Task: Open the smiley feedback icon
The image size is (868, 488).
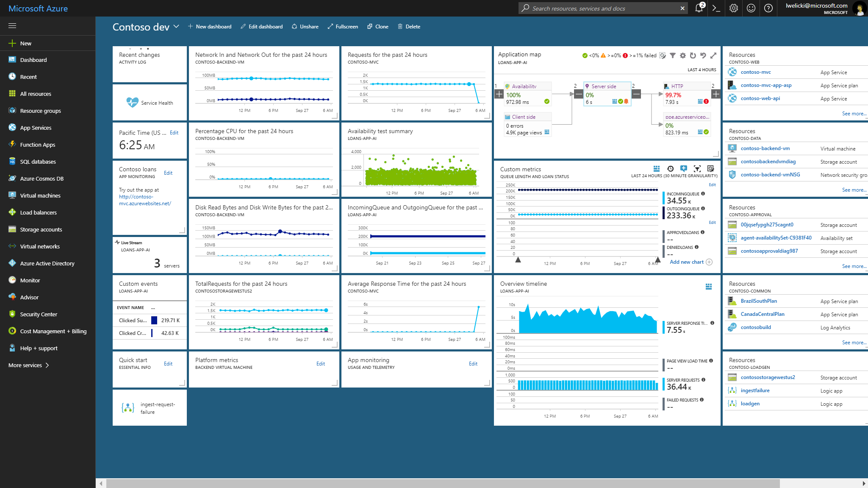Action: tap(751, 8)
